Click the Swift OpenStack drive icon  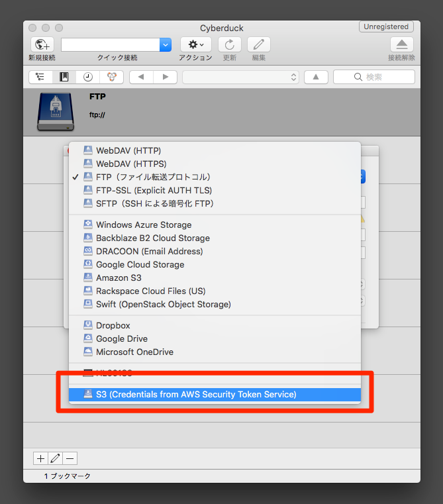[88, 304]
